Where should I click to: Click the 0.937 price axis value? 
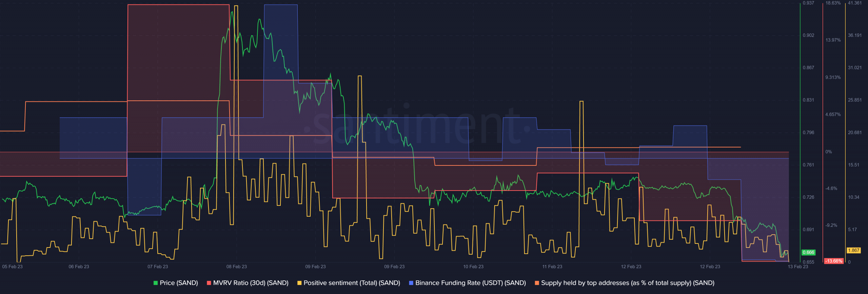[x=808, y=3]
